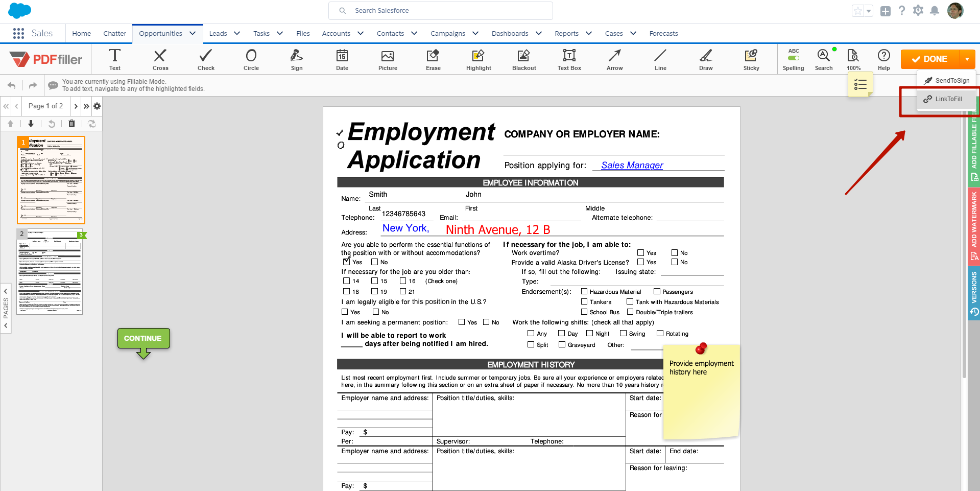Viewport: 980px width, 491px height.
Task: Select the Text tool
Action: [x=115, y=59]
